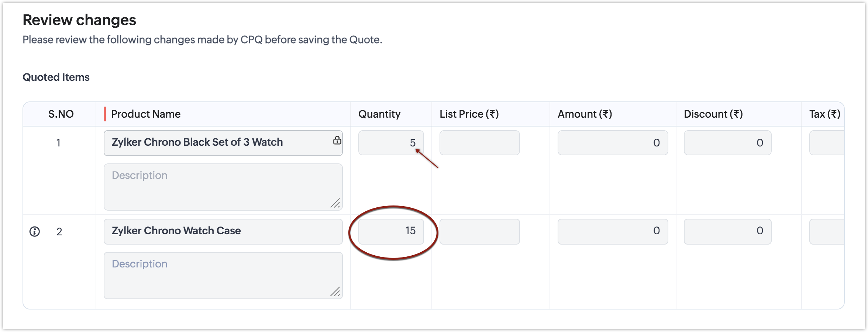Click resize handle of first Description box

[335, 203]
